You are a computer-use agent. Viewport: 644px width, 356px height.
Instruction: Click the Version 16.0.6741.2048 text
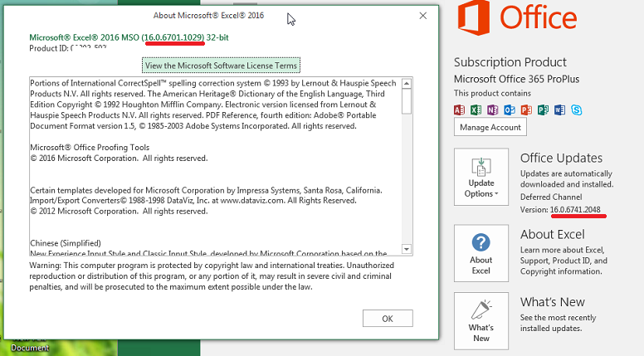pos(560,210)
